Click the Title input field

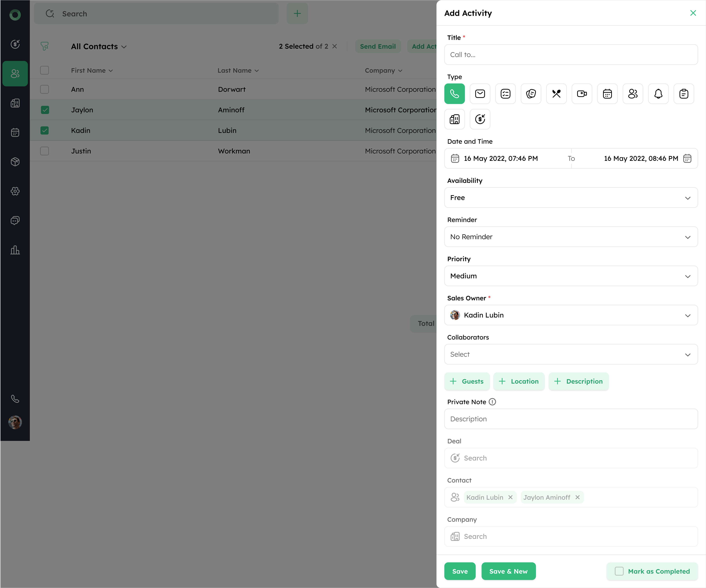(x=571, y=55)
